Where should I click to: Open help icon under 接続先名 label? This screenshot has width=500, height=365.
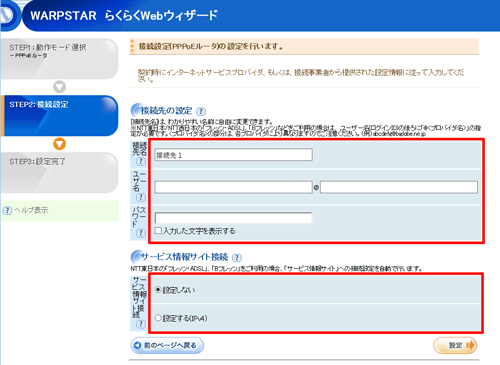tap(141, 161)
